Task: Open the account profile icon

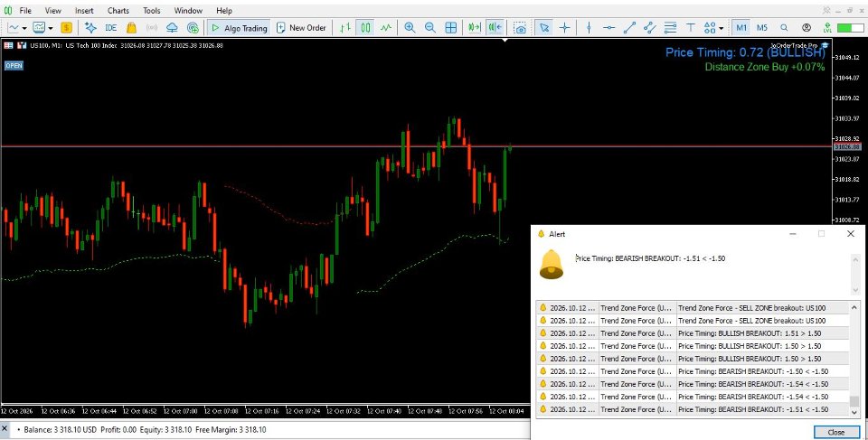Action: [807, 28]
